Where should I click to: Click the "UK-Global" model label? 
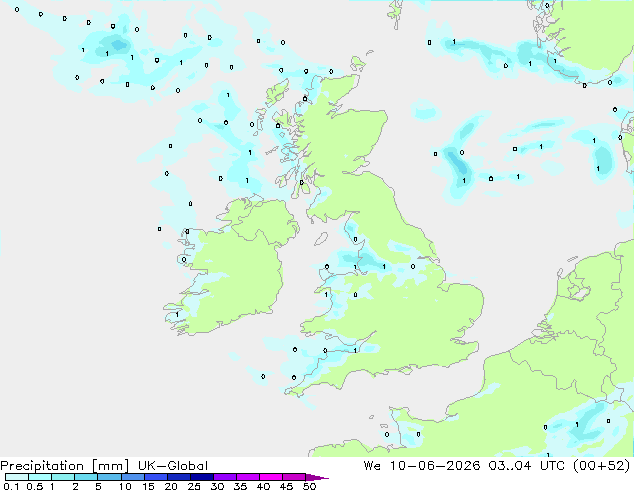click(x=173, y=466)
